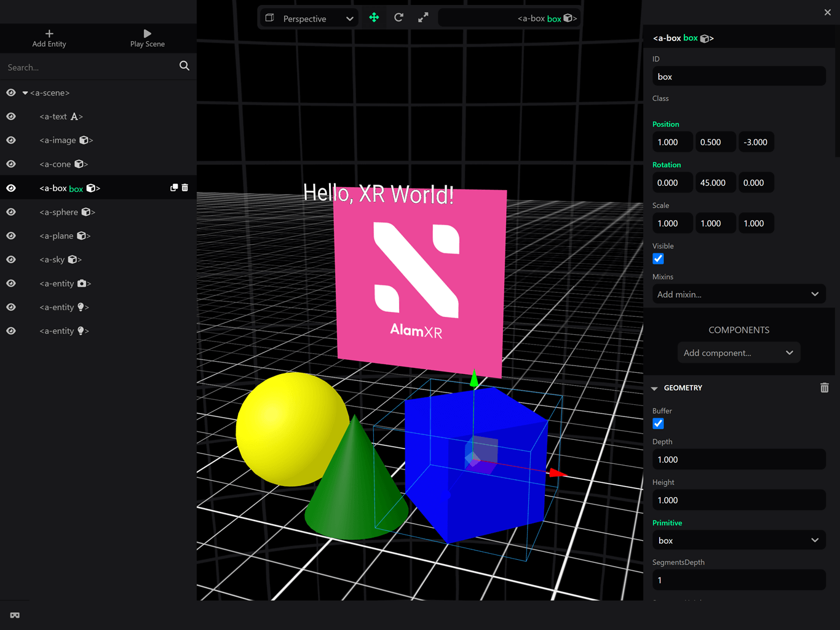
Task: Click the a-box label in viewport toolbar
Action: (547, 18)
